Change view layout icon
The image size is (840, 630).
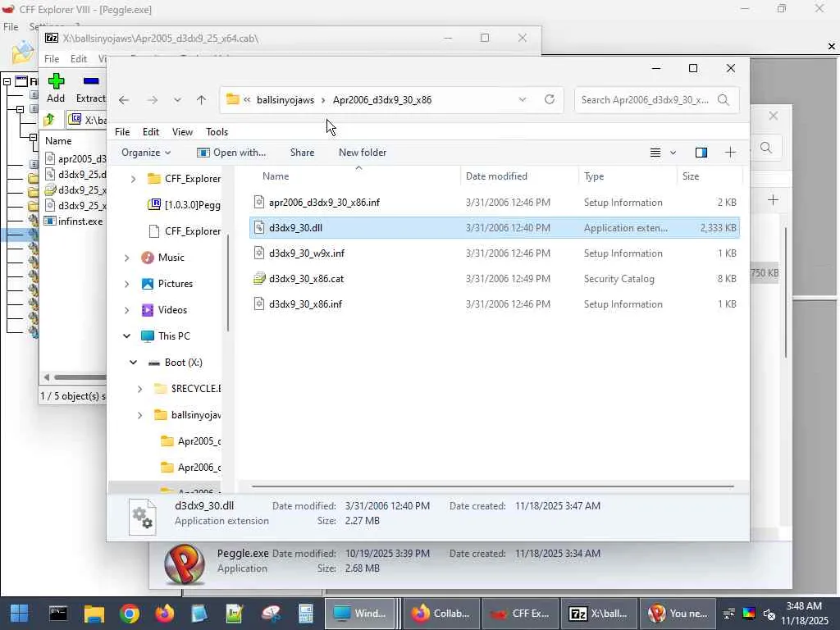[655, 153]
